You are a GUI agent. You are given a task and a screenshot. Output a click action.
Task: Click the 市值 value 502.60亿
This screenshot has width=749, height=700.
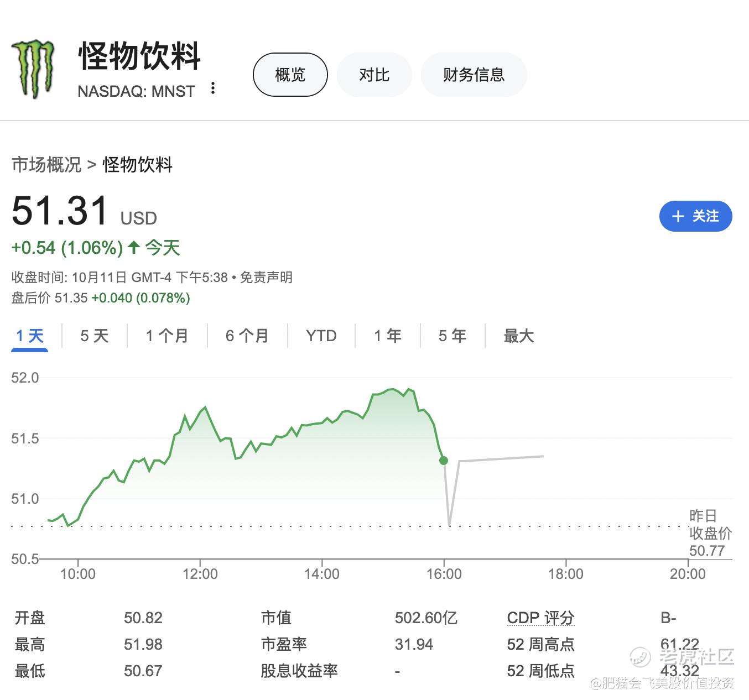coord(426,618)
